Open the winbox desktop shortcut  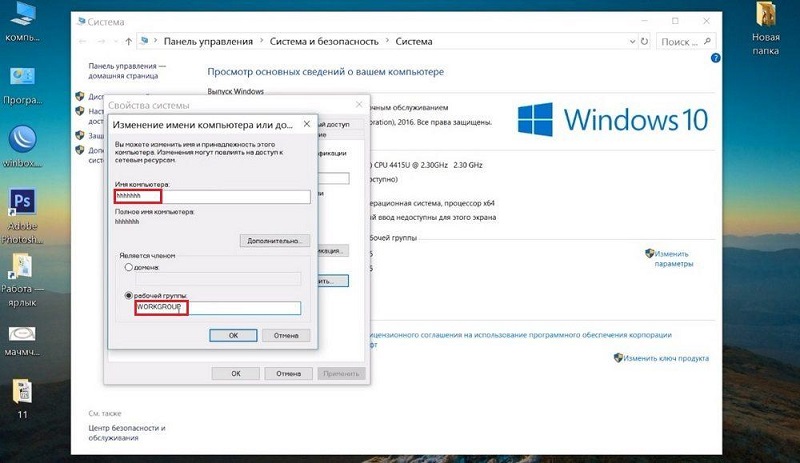coord(22,139)
